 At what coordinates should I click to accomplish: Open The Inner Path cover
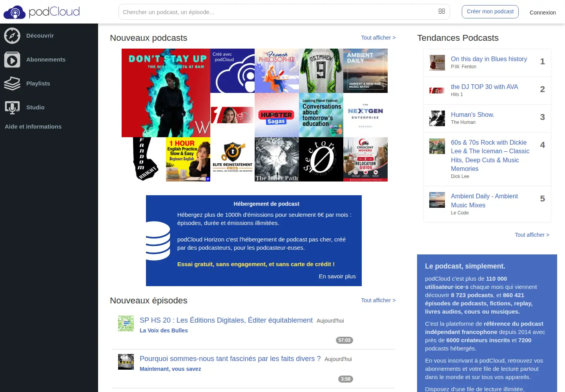click(277, 159)
